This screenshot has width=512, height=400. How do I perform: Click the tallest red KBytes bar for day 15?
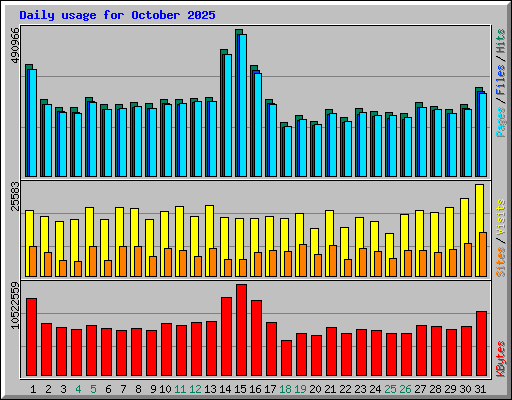pos(242,330)
